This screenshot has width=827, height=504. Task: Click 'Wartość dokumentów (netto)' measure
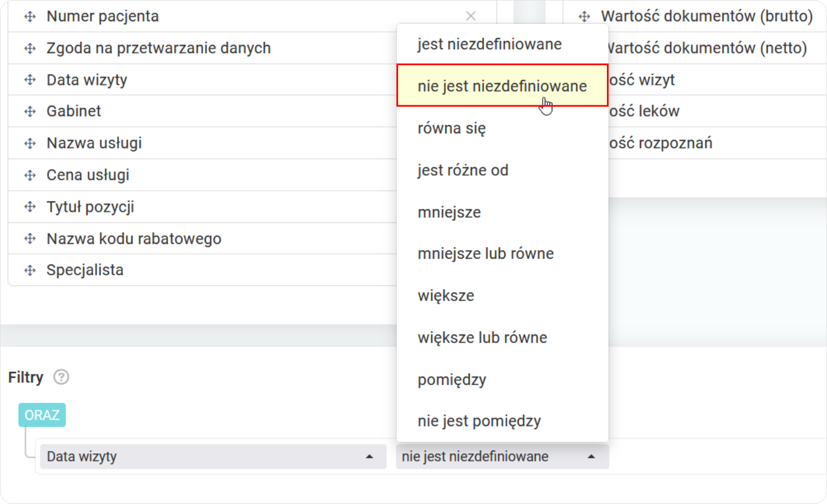click(x=717, y=48)
